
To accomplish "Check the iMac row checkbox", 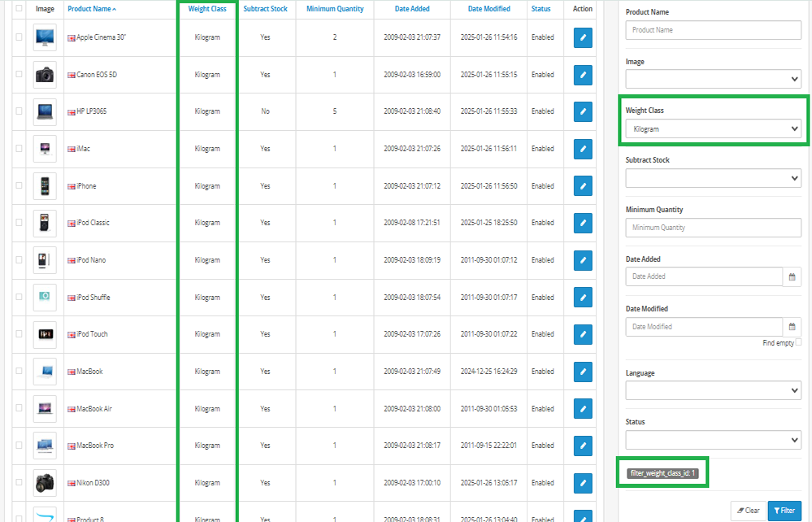I will [x=20, y=148].
